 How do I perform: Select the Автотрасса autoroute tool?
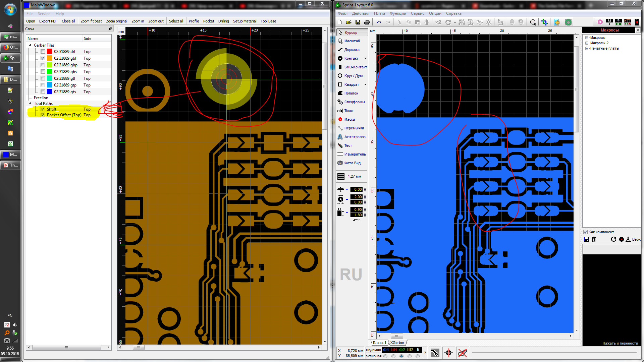[355, 137]
